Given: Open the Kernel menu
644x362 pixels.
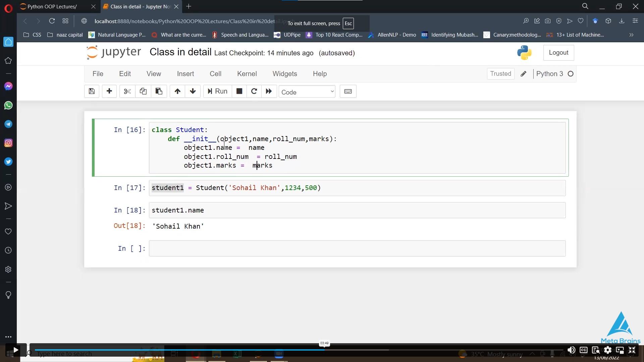Looking at the screenshot, I should point(247,74).
